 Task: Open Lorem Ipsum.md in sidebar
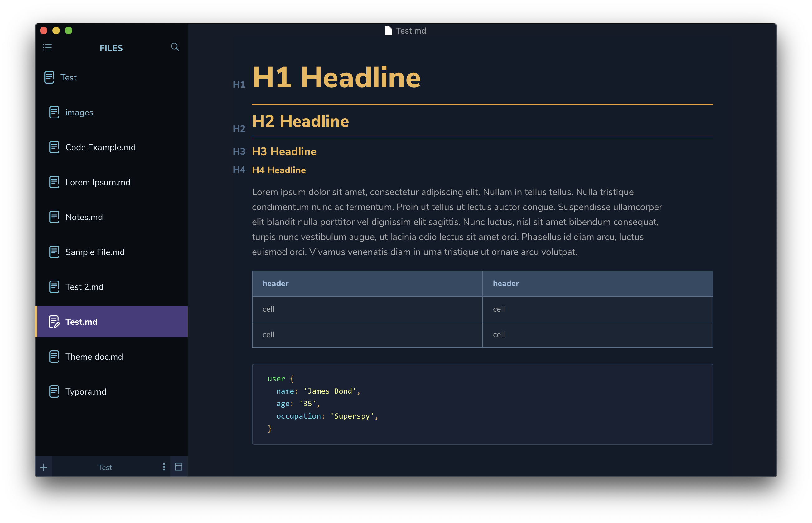pyautogui.click(x=98, y=182)
